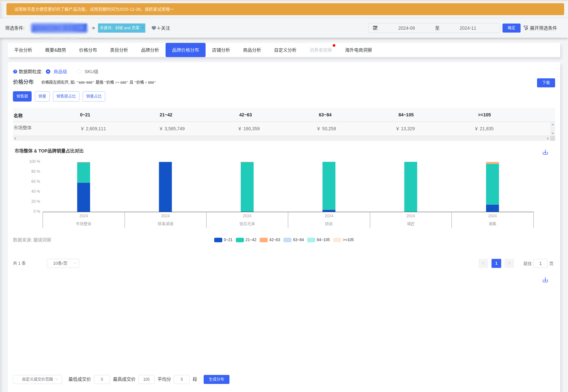Image resolution: width=568 pixels, height=392 pixels.
Task: Expand filters via 展开筛选条件
Action: (x=540, y=28)
